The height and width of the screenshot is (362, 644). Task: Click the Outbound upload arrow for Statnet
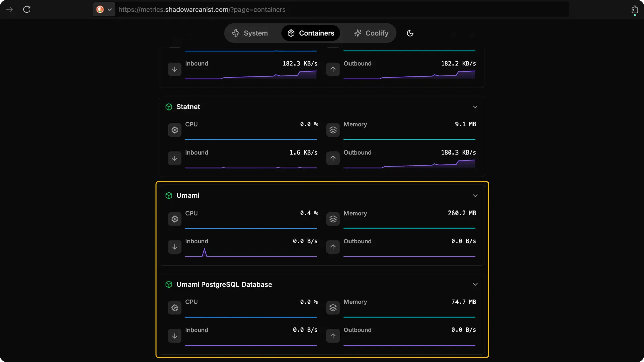click(x=333, y=158)
